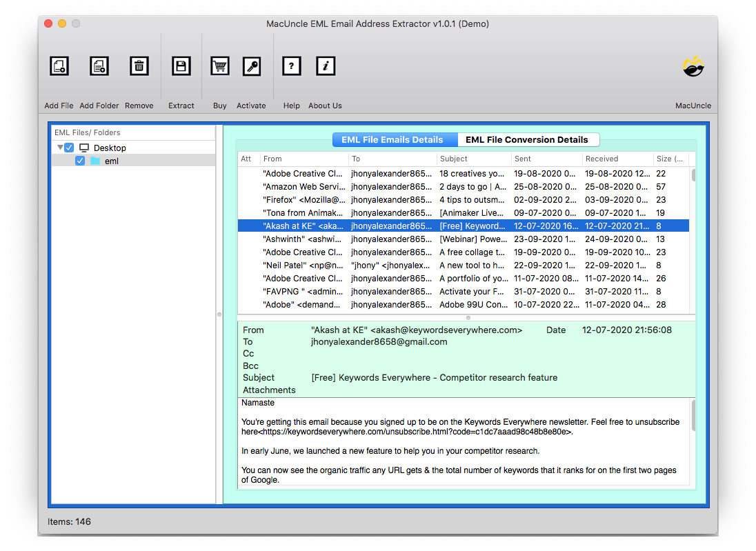Select the Adobe 99U Conference email row
The width and height of the screenshot is (756, 551).
(x=464, y=305)
